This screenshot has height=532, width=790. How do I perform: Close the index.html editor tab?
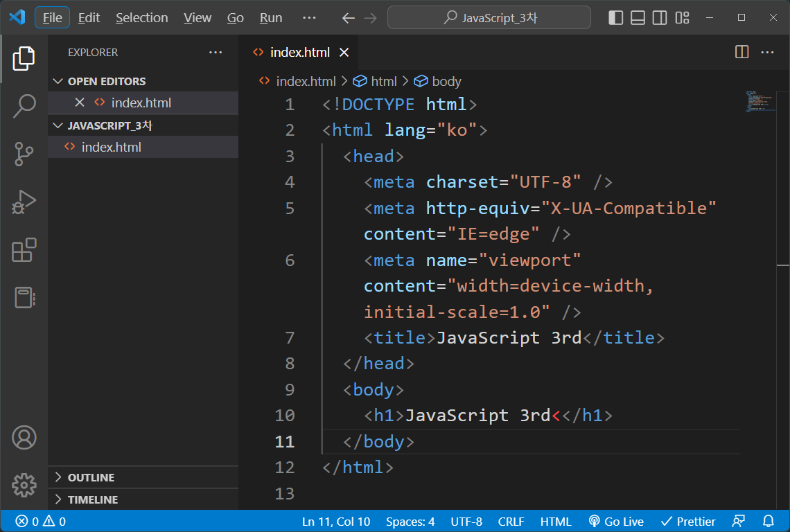pos(344,53)
